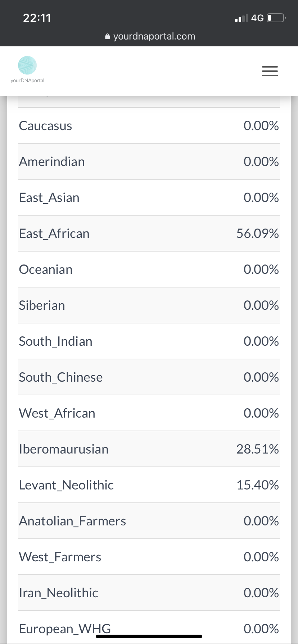
Task: Tap the South_Chinese label
Action: (61, 377)
